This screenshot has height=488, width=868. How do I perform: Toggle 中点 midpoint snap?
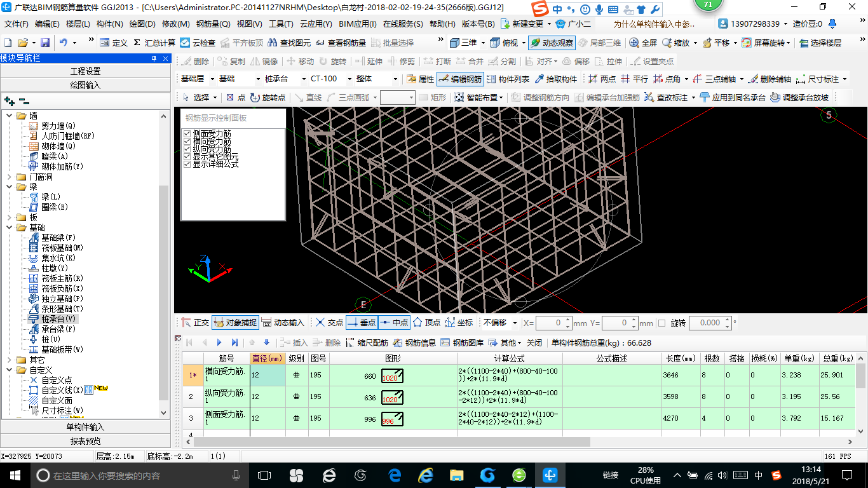(394, 323)
